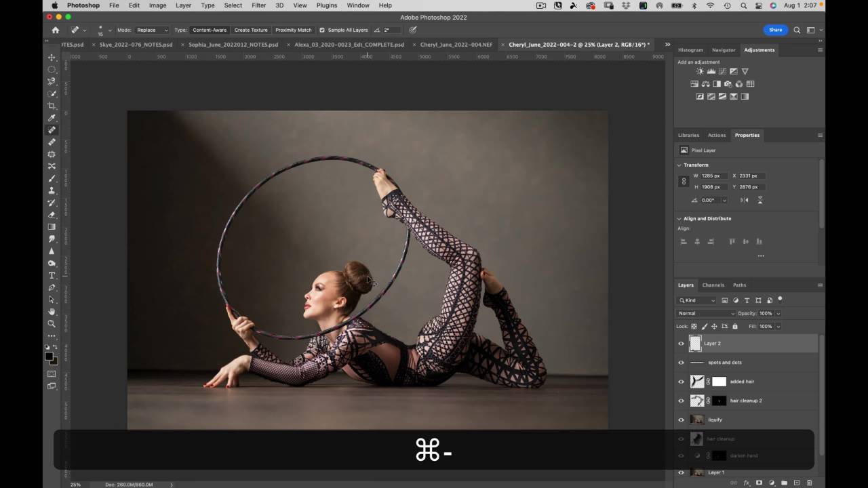
Task: Click the Flip Horizontal transform icon
Action: click(745, 200)
